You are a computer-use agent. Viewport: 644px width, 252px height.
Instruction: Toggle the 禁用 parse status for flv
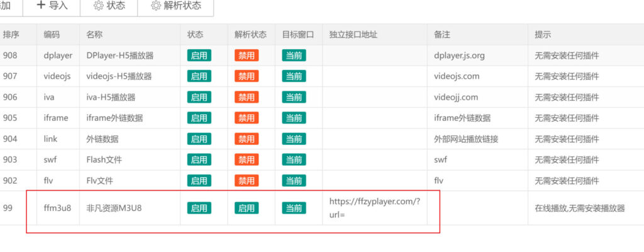tap(247, 181)
